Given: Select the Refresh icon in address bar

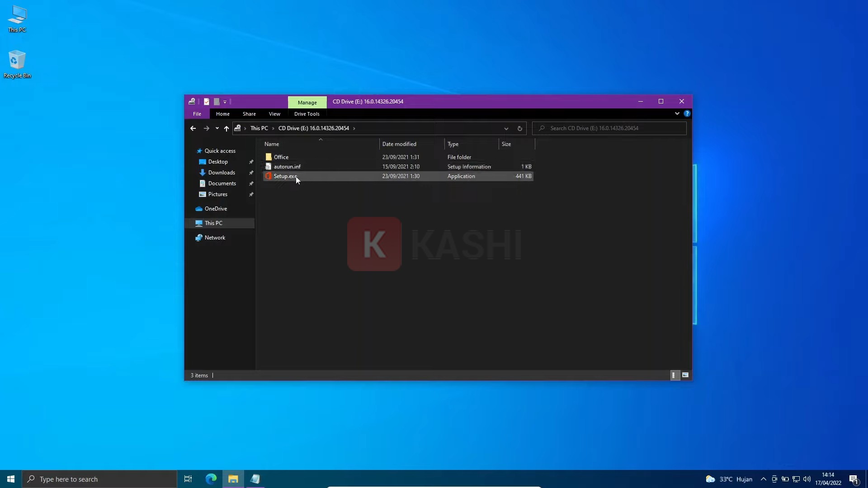Looking at the screenshot, I should (x=519, y=128).
